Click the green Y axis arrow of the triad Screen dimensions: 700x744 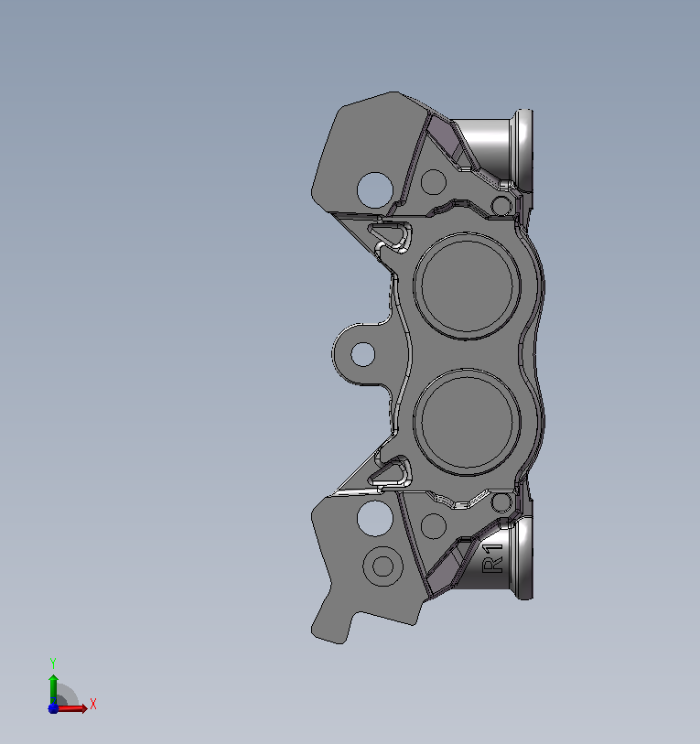53,690
